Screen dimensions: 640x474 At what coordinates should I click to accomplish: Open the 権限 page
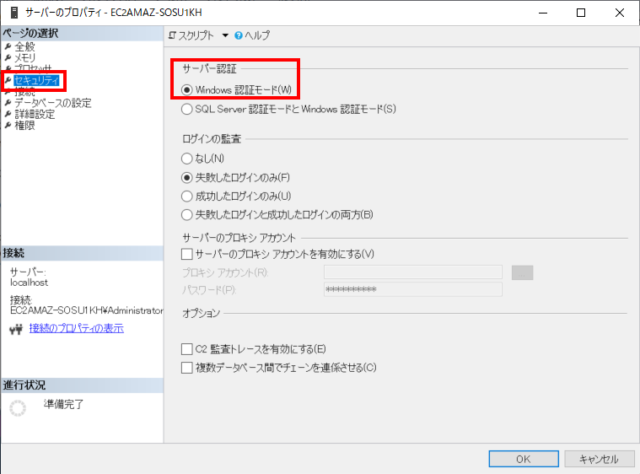25,125
